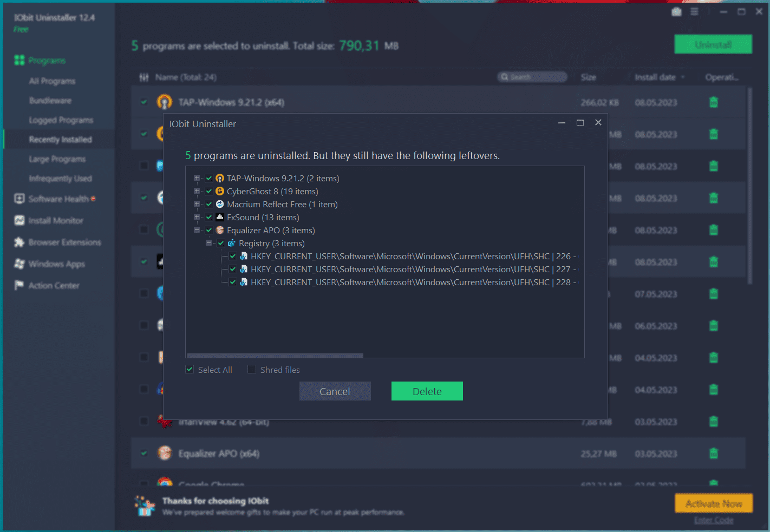Image resolution: width=770 pixels, height=532 pixels.
Task: Open the hamburger menu in the main title bar
Action: coord(694,12)
